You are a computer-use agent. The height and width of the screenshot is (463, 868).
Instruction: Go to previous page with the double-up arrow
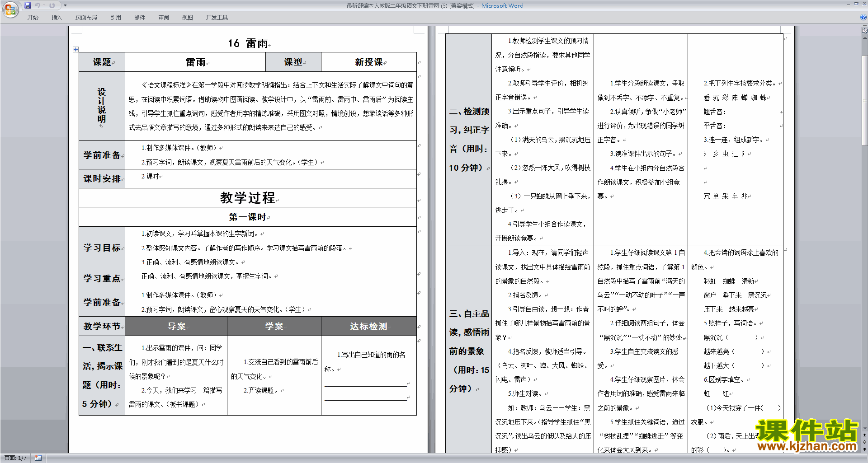click(864, 435)
